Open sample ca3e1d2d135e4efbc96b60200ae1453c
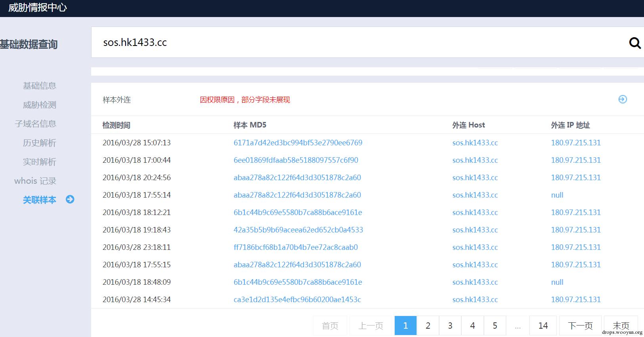The height and width of the screenshot is (337, 644). coord(297,299)
